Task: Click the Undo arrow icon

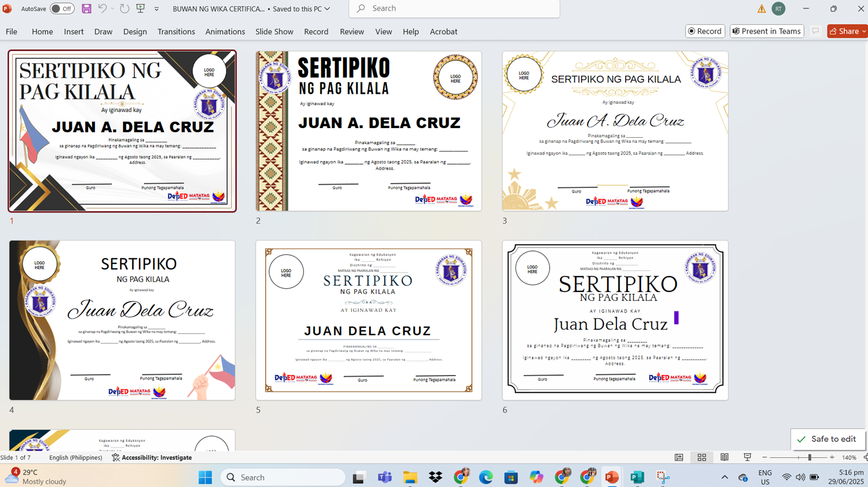Action: click(x=102, y=9)
